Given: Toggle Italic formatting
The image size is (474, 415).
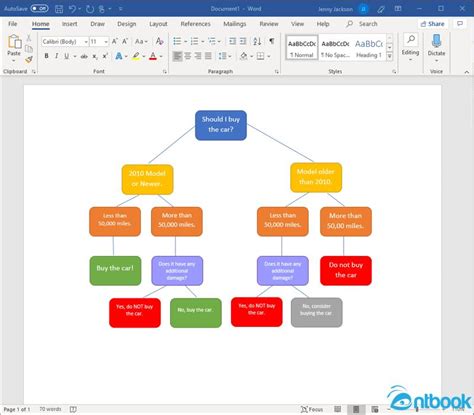Looking at the screenshot, I should pyautogui.click(x=56, y=56).
